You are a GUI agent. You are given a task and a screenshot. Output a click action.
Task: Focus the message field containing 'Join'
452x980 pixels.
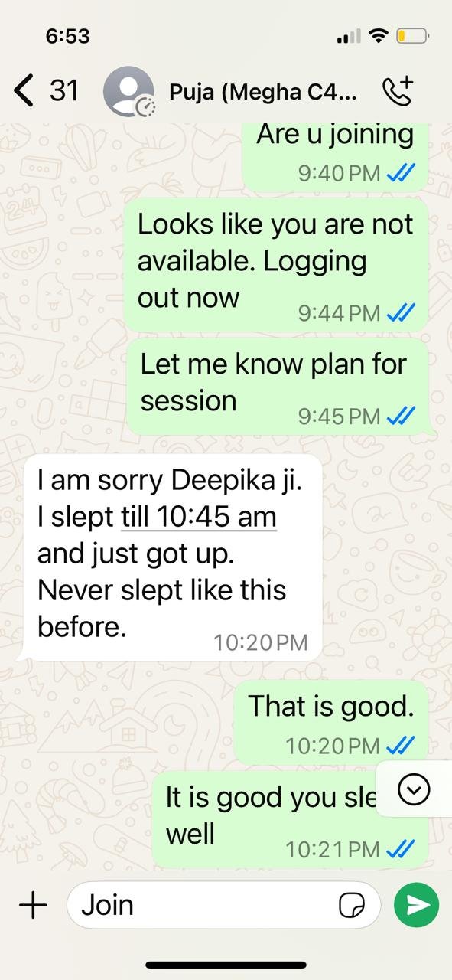[x=223, y=905]
